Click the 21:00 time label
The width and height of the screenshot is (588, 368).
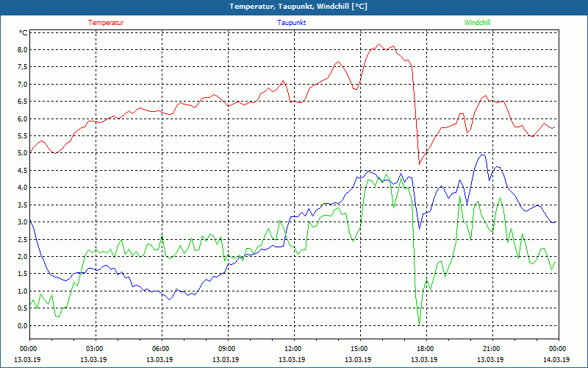(x=492, y=349)
